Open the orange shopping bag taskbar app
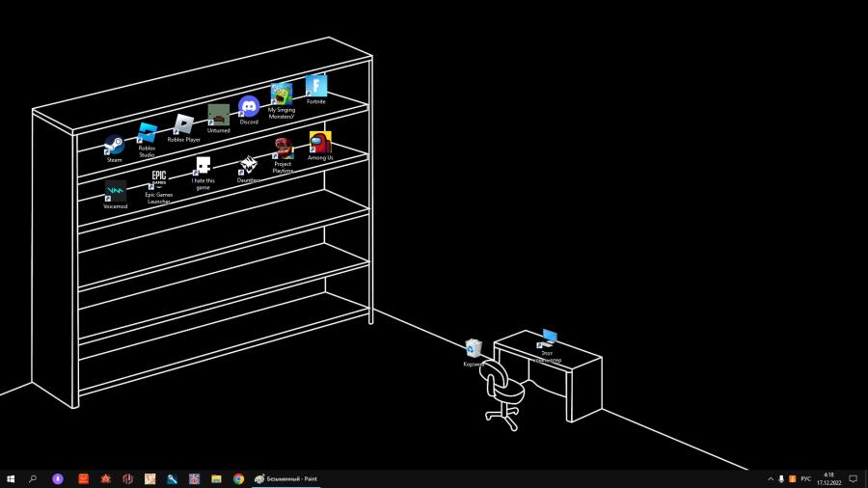 click(84, 478)
